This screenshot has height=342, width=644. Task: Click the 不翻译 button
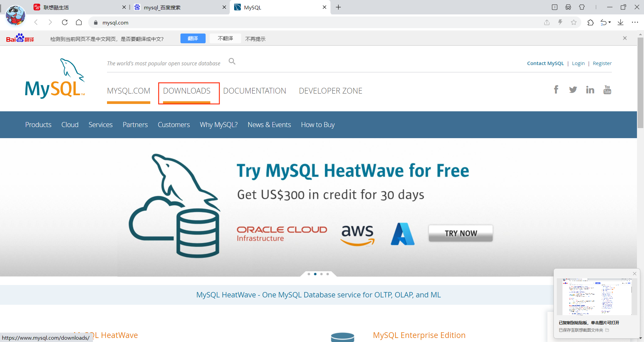(225, 39)
